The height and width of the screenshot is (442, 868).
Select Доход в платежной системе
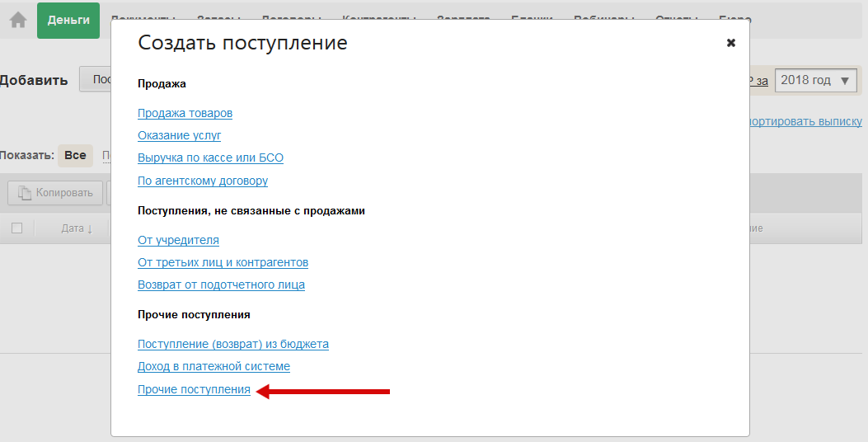click(213, 366)
